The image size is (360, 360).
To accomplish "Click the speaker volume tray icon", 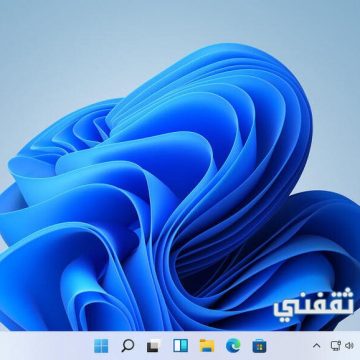I will pyautogui.click(x=349, y=346).
